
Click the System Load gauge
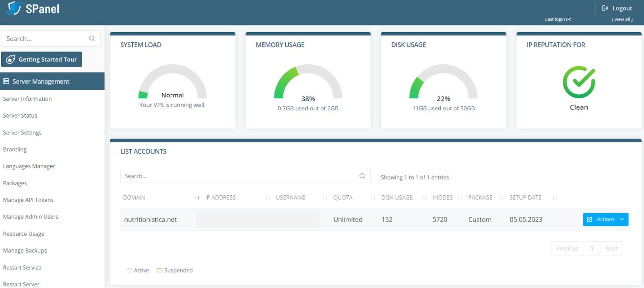pos(173,81)
